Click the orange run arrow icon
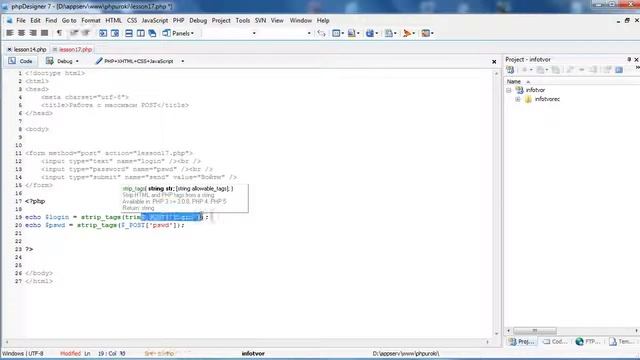 click(x=407, y=33)
